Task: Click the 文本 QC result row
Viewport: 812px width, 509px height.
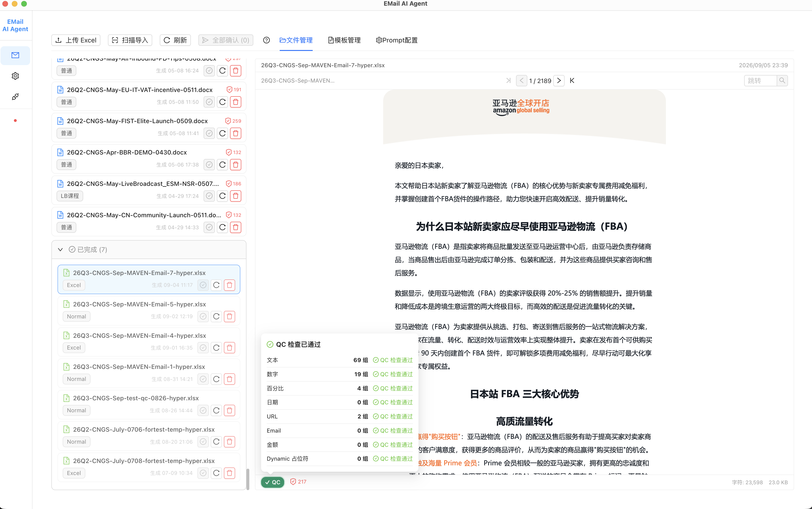Action: point(340,360)
